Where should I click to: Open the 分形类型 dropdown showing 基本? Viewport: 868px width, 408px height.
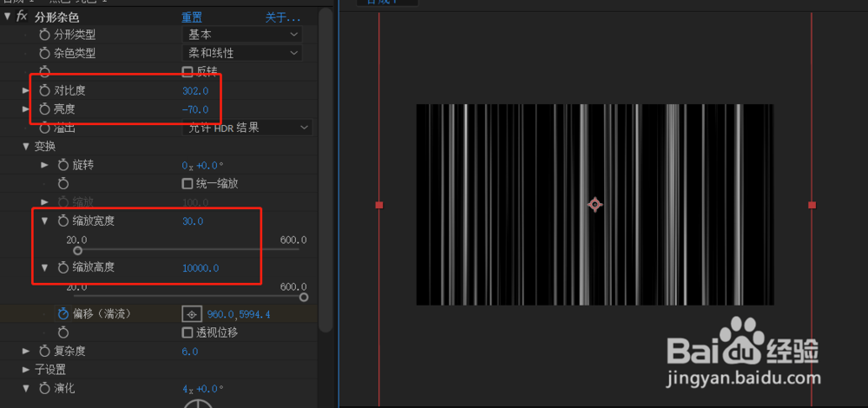pos(242,35)
